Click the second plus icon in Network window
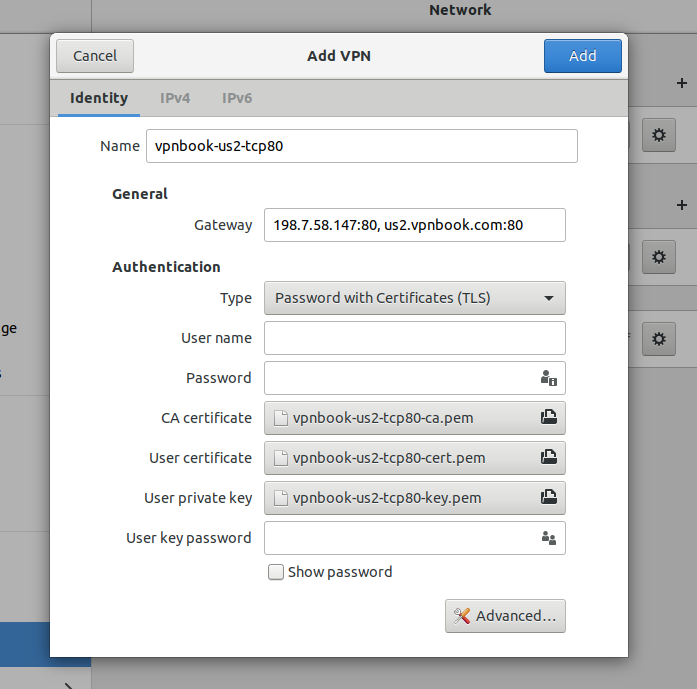 [x=681, y=205]
